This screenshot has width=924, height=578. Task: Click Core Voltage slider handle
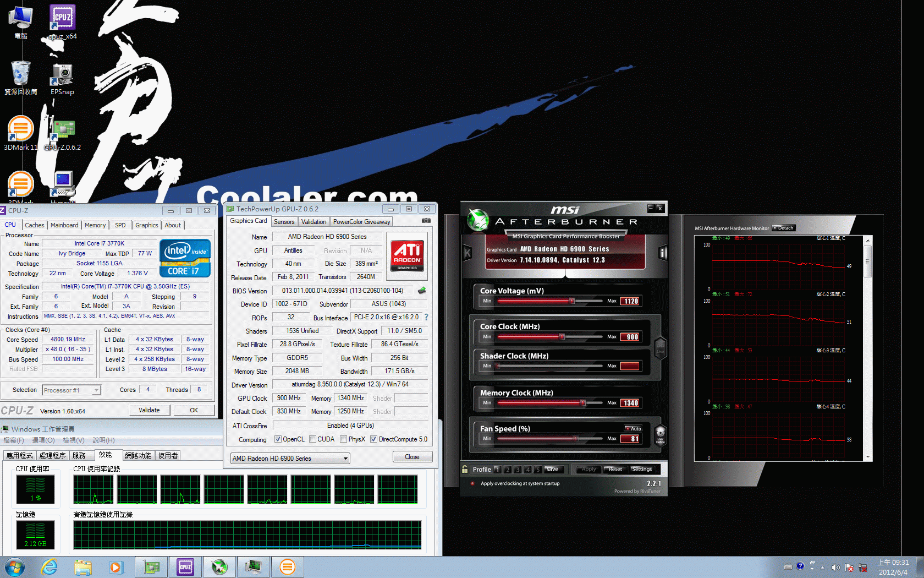(572, 301)
